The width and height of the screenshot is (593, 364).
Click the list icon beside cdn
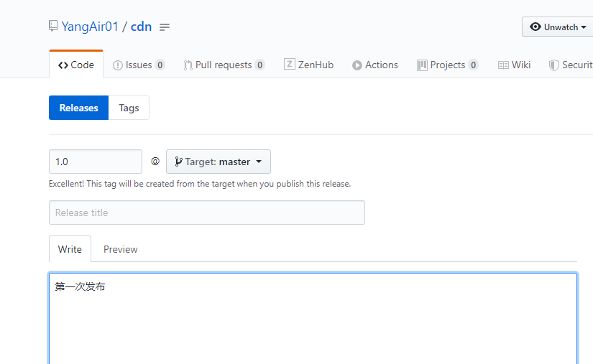click(x=165, y=27)
